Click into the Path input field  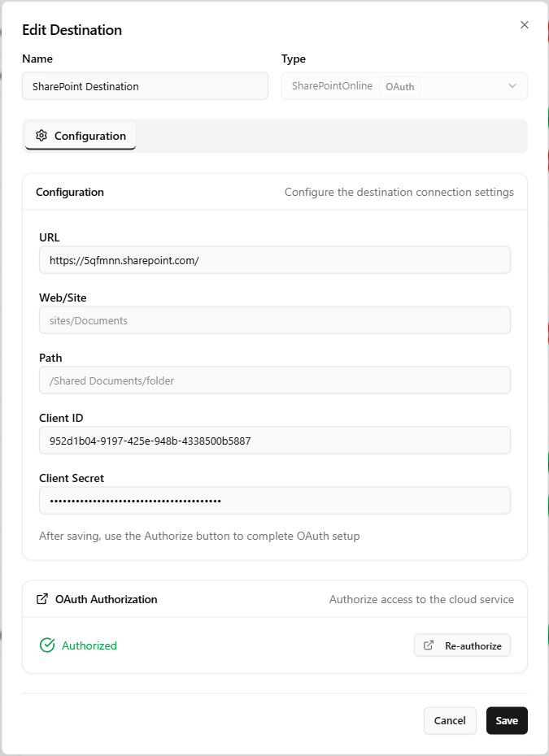pyautogui.click(x=275, y=380)
